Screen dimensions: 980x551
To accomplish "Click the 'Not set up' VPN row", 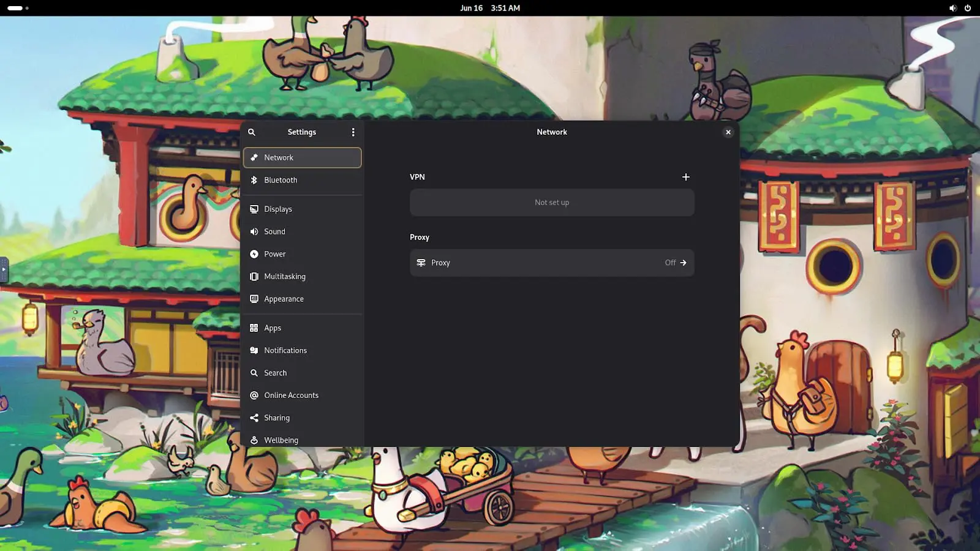I will tap(552, 203).
